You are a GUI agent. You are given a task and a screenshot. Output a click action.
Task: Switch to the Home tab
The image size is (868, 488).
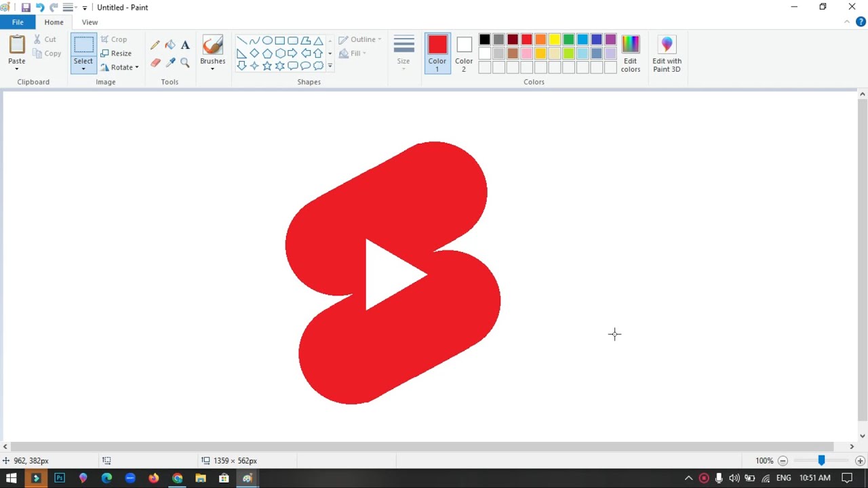coord(54,22)
